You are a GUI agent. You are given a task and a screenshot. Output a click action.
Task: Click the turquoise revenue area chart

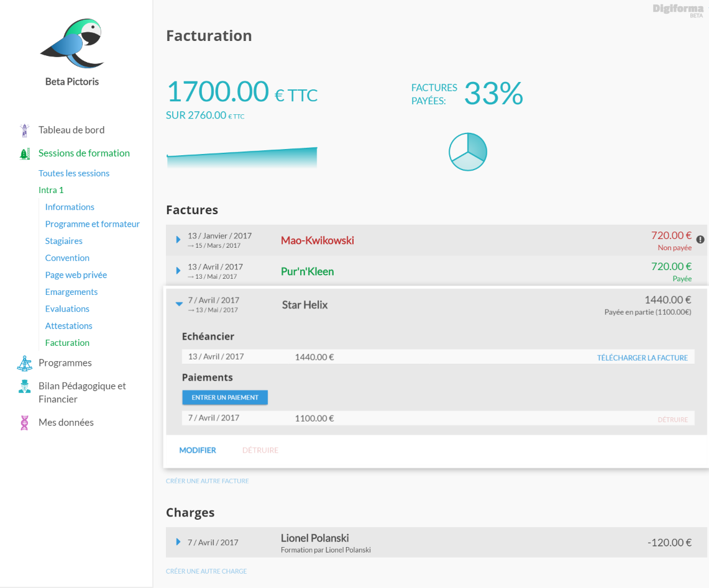coord(242,157)
